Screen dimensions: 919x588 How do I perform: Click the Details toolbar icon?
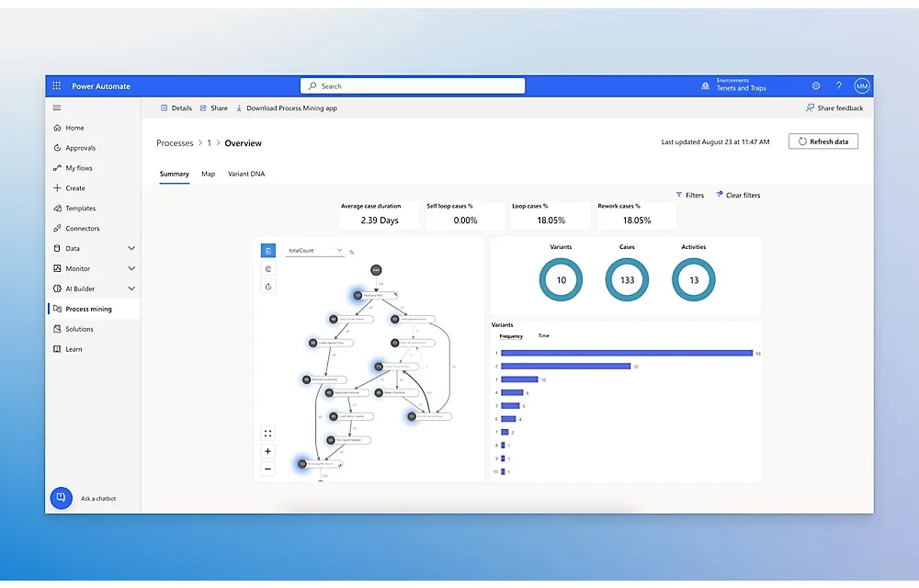coord(165,107)
